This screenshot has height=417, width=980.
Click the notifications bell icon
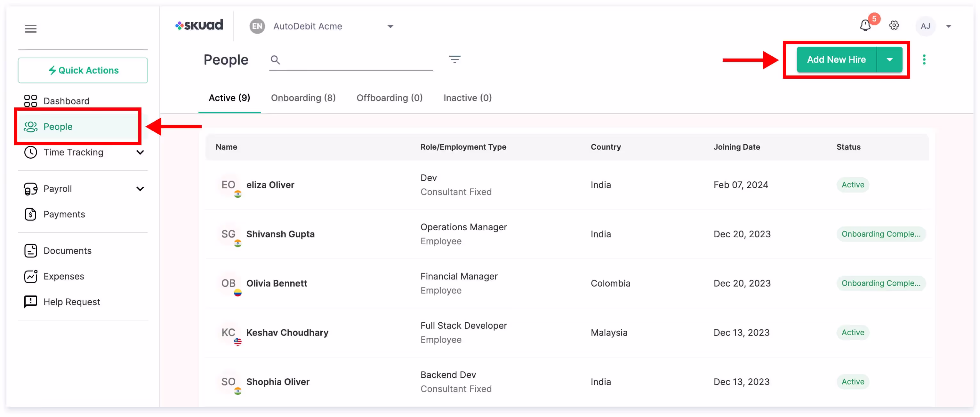(865, 26)
